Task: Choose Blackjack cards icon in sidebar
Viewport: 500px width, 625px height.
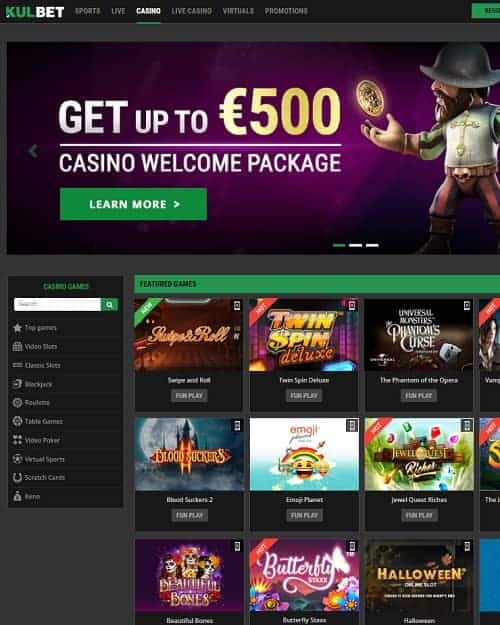Action: tap(17, 384)
